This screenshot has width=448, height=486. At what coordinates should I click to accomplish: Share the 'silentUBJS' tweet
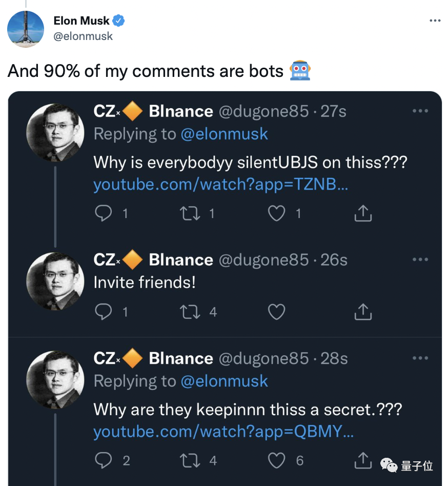click(x=363, y=213)
